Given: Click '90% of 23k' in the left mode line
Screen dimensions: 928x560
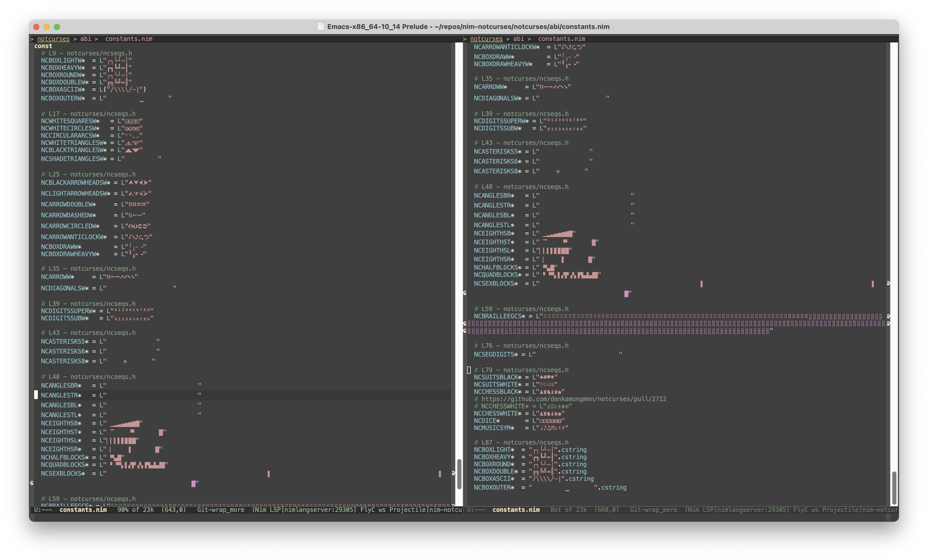Looking at the screenshot, I should pos(136,510).
